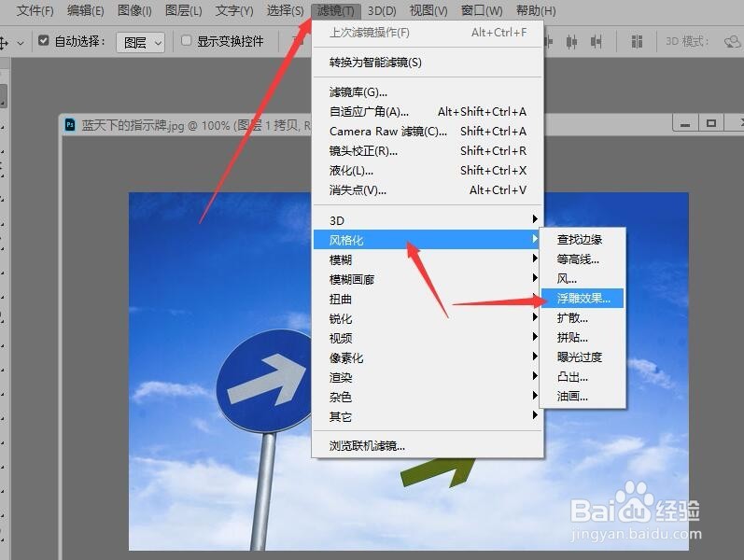
Task: Open the 图层(L) menu
Action: point(183,10)
